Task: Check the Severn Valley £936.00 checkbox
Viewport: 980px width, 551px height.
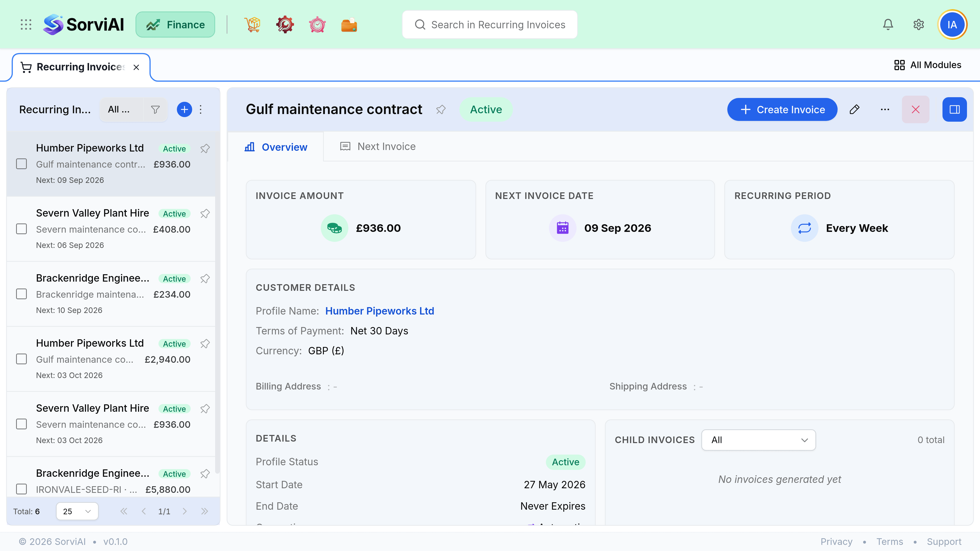Action: 21,424
